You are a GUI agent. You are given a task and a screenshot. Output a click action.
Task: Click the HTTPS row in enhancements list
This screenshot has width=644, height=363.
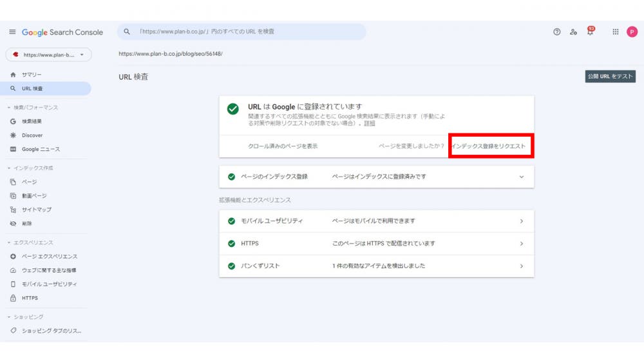point(377,244)
